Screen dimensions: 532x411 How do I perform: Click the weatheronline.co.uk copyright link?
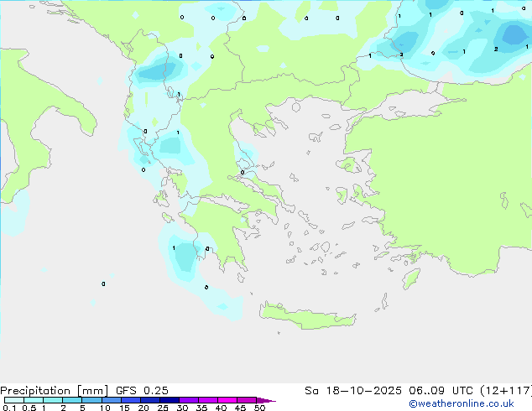[x=462, y=403]
